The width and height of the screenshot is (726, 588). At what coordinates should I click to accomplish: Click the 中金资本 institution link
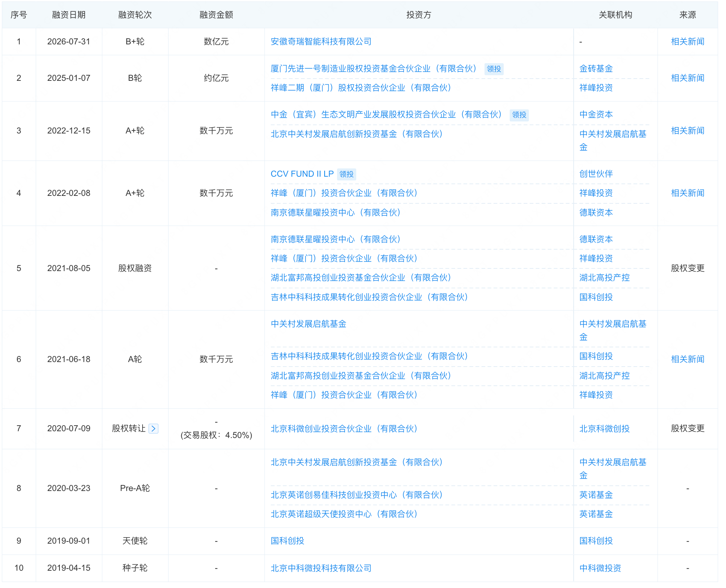596,115
